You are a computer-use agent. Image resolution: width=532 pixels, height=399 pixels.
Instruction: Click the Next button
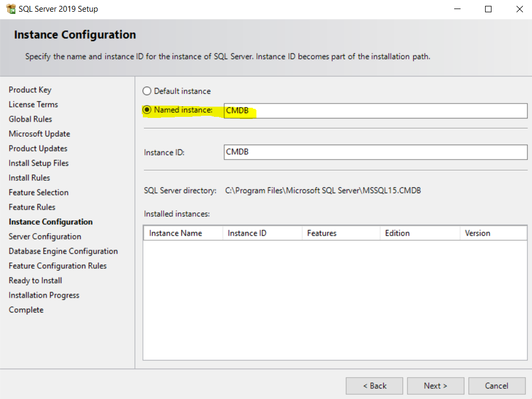pos(436,386)
